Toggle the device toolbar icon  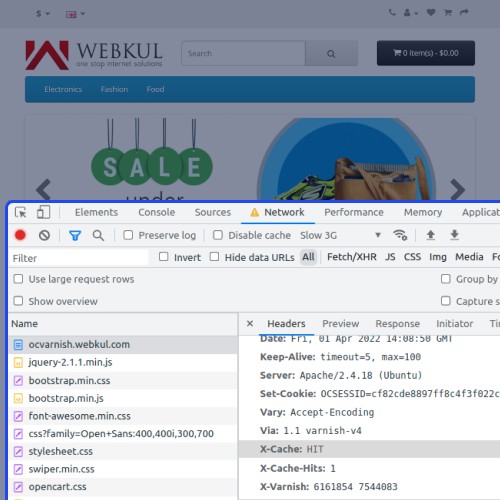(43, 212)
